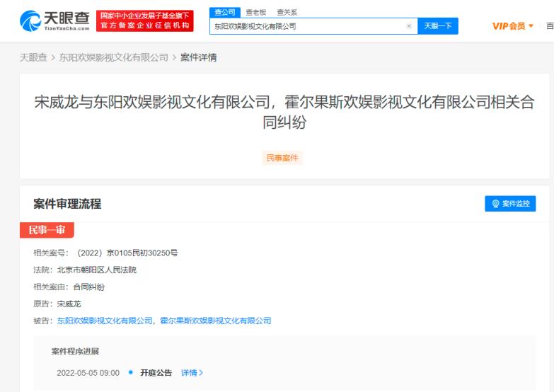Open 东阳欢娱影视文化有限公司 breadcrumb link

[114, 57]
